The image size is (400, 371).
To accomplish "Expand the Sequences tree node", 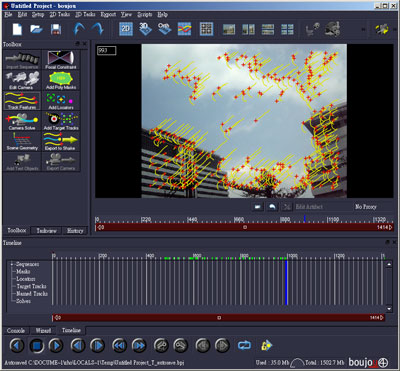I will click(12, 264).
